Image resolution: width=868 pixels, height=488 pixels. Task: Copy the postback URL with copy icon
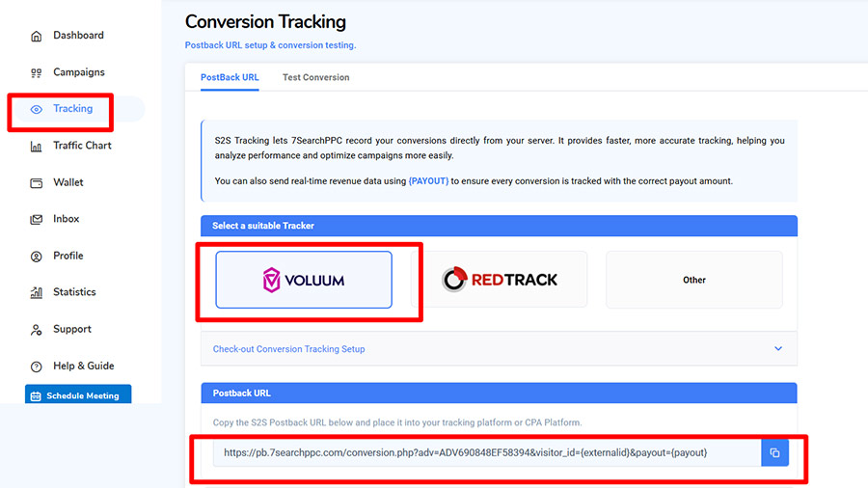coord(774,452)
